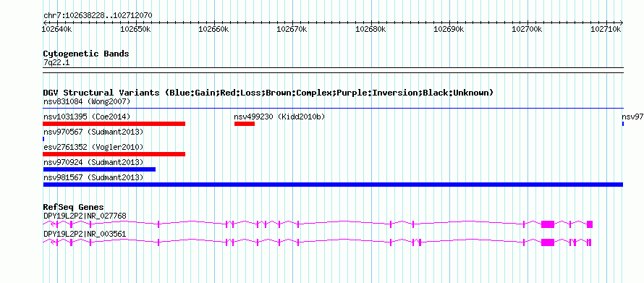Click the 102660k ruler tick label
644x283 pixels.
click(x=213, y=30)
